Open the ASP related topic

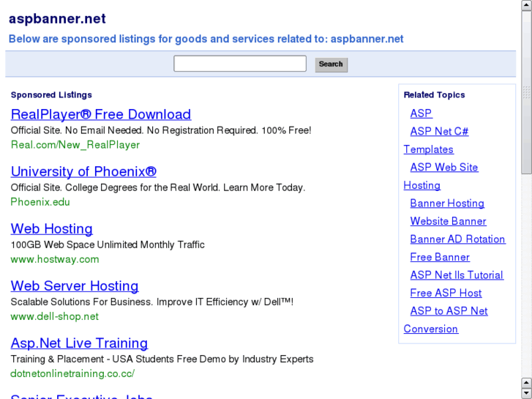(421, 113)
